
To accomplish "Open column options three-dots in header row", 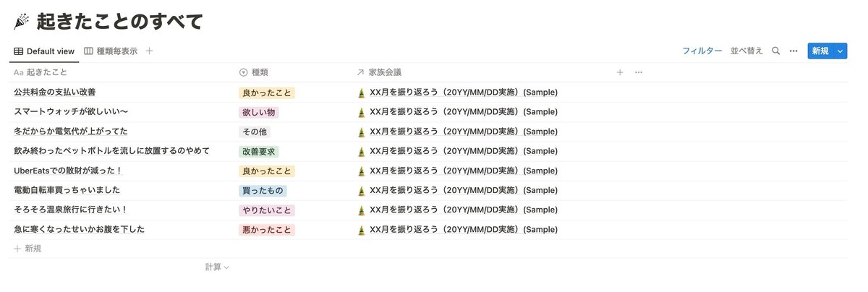I will pos(639,72).
